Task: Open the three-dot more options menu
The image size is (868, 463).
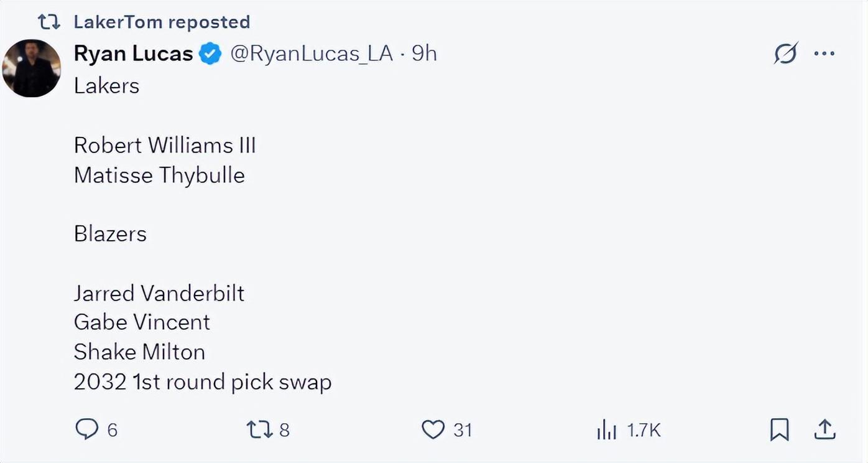Action: point(824,54)
